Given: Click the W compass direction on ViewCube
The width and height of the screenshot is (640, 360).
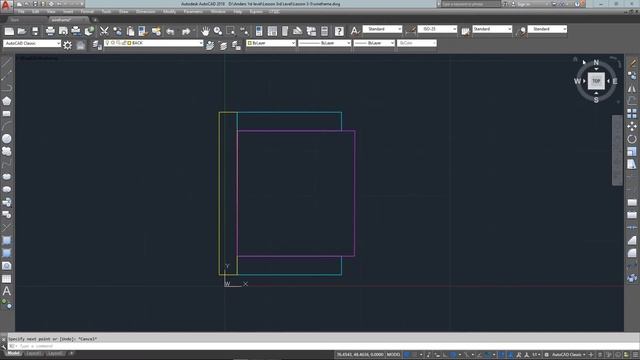Looking at the screenshot, I should (577, 81).
